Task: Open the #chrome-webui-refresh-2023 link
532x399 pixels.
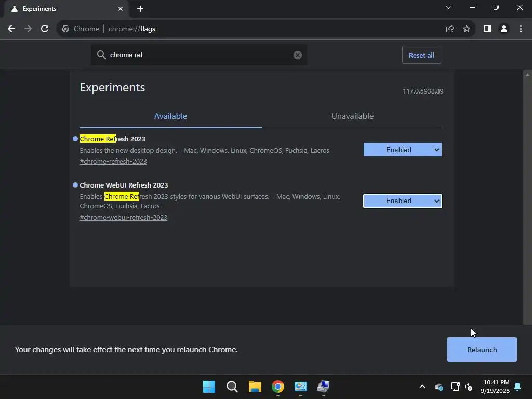Action: tap(124, 218)
